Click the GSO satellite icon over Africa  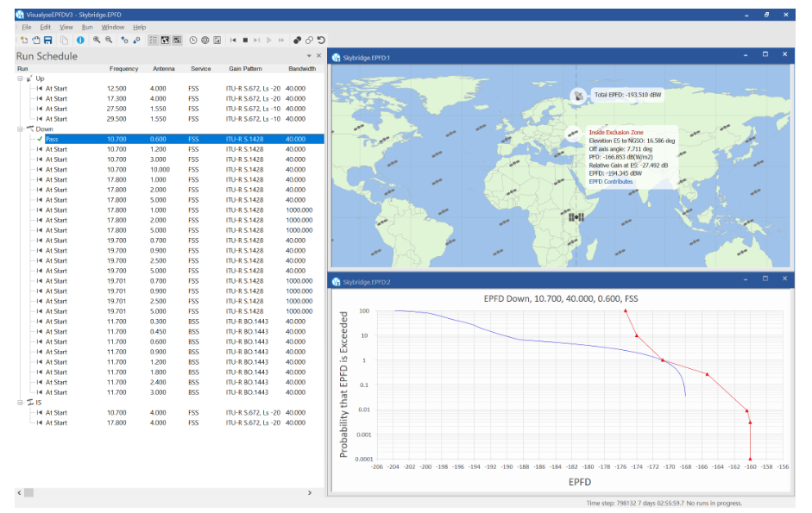pos(576,217)
